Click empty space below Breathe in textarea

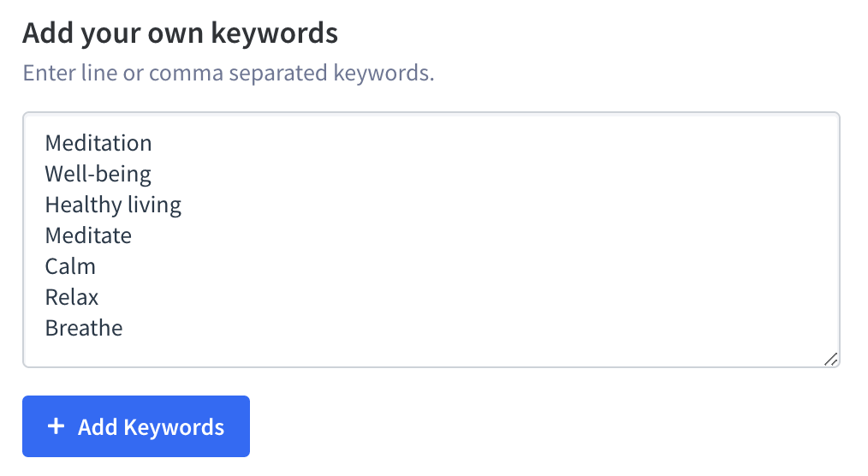(x=428, y=349)
